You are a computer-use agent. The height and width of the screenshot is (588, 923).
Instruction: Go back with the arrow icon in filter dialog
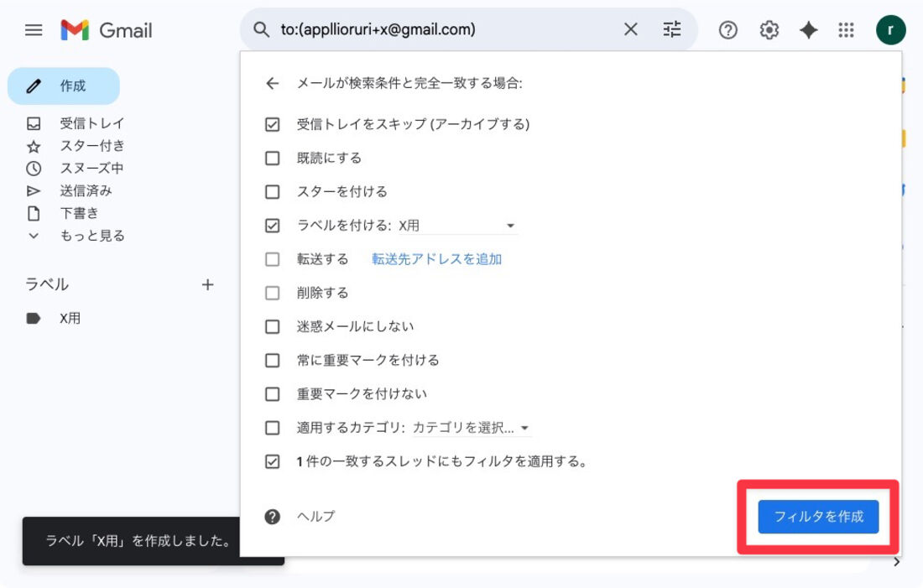(x=272, y=84)
